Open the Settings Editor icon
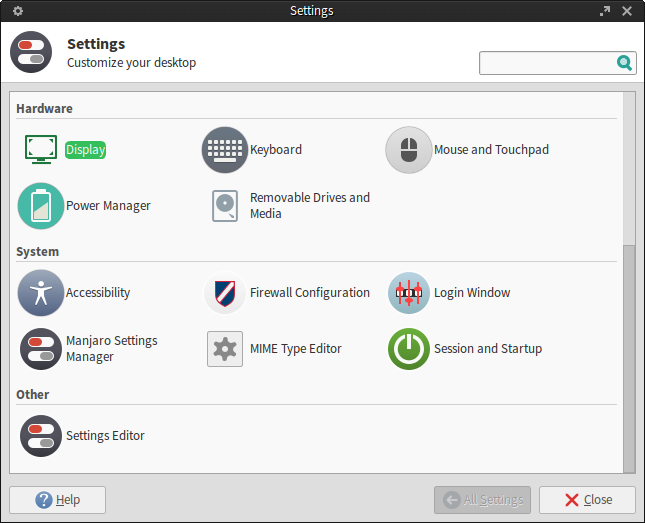The width and height of the screenshot is (645, 523). (x=41, y=436)
